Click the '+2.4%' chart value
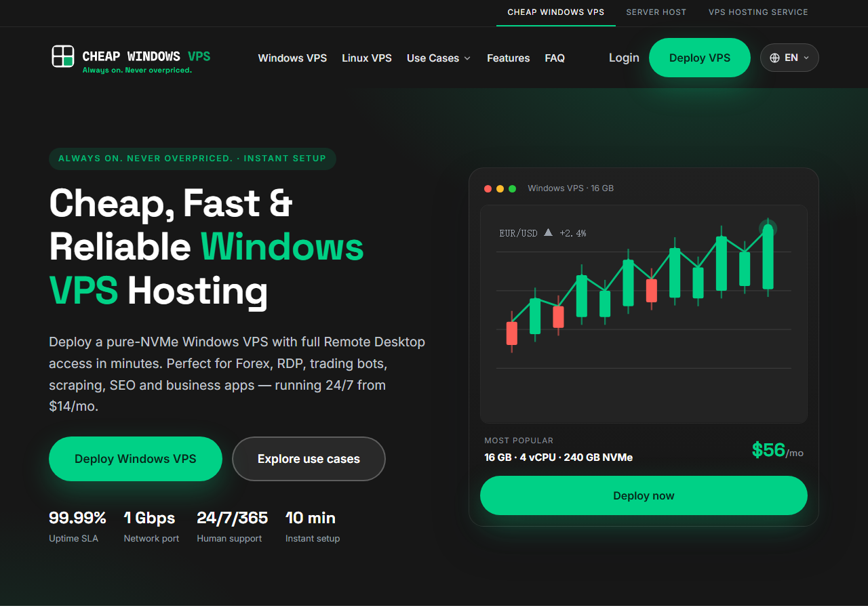This screenshot has height=610, width=868. click(x=573, y=233)
